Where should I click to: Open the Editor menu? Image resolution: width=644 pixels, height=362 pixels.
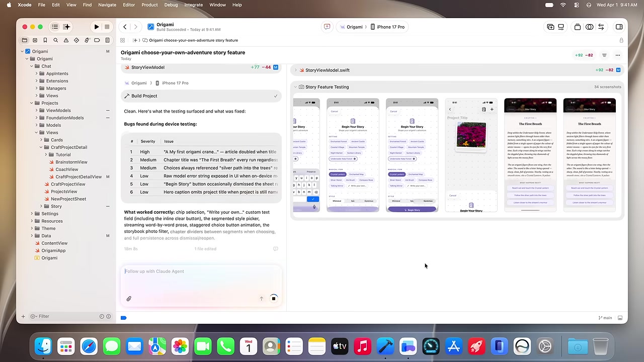pyautogui.click(x=129, y=5)
